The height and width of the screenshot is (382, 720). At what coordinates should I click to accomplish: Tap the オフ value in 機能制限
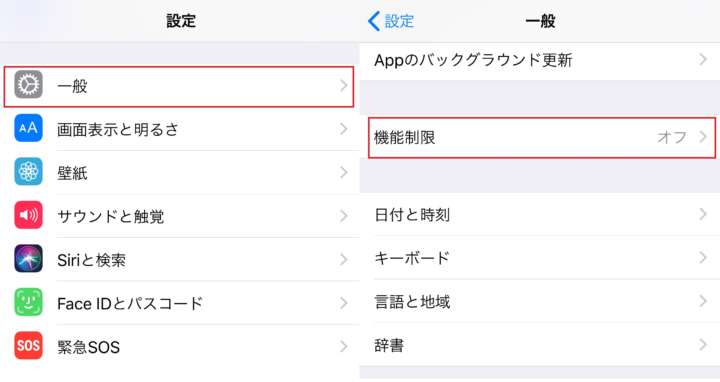[x=672, y=137]
